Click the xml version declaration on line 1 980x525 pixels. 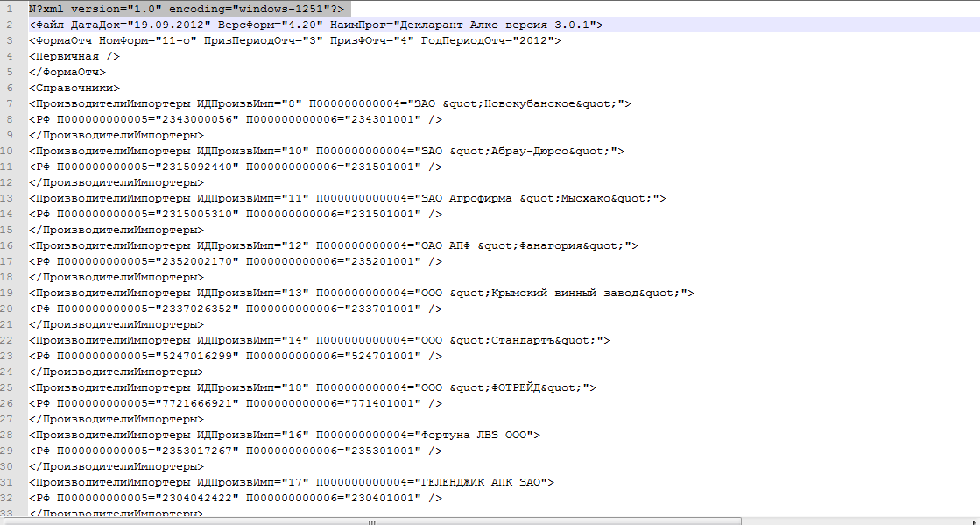[x=187, y=10]
